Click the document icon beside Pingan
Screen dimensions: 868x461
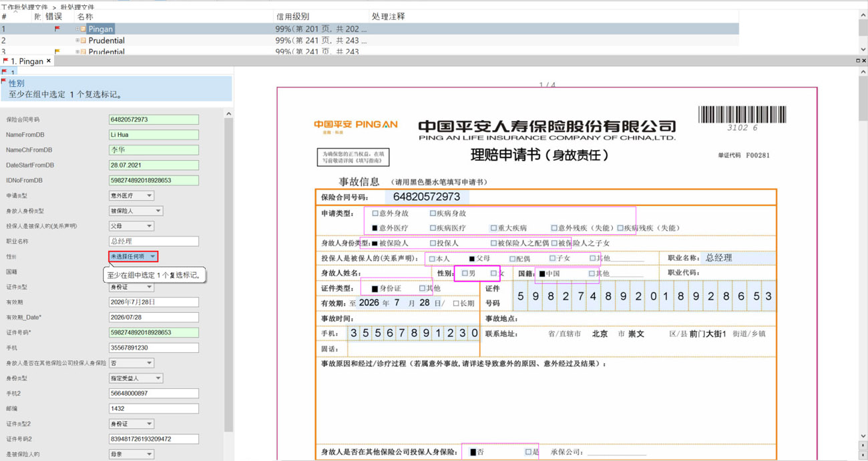[x=83, y=29]
